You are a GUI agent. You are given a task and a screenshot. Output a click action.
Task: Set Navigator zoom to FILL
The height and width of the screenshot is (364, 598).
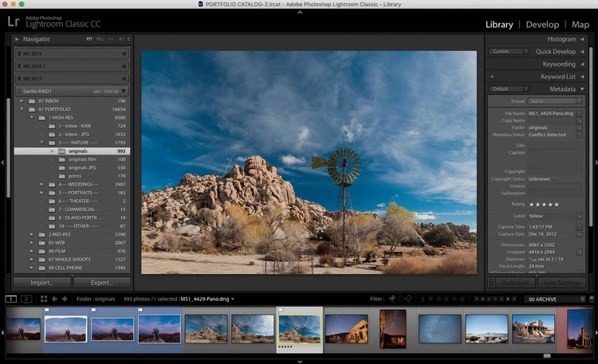(x=100, y=38)
